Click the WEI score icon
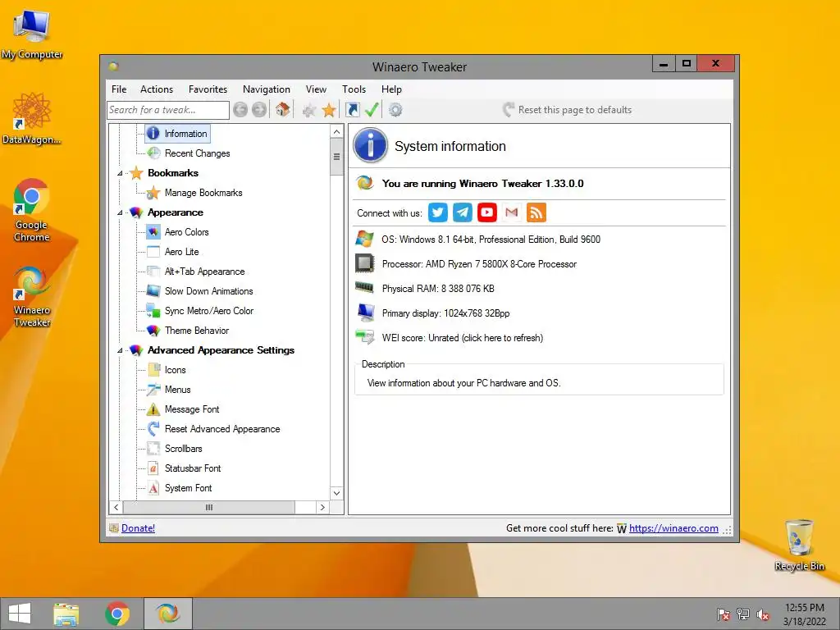 tap(365, 337)
